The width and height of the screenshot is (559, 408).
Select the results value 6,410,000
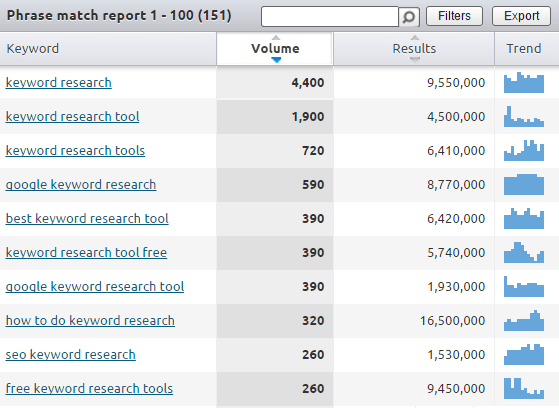coord(456,151)
